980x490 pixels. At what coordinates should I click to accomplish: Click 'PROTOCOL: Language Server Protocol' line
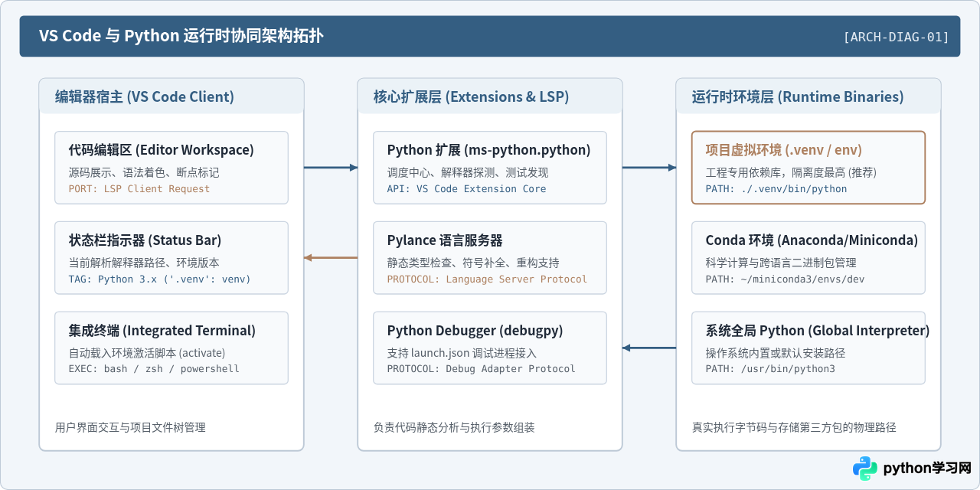487,279
